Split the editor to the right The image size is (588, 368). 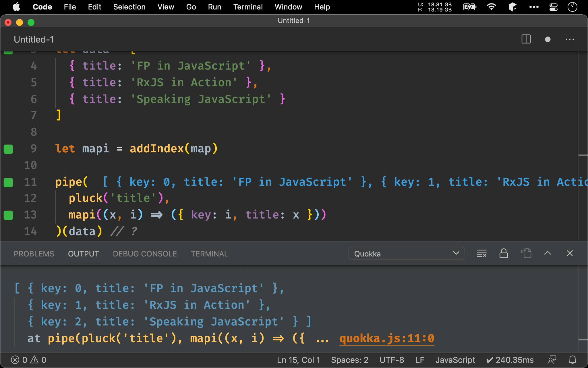(526, 39)
